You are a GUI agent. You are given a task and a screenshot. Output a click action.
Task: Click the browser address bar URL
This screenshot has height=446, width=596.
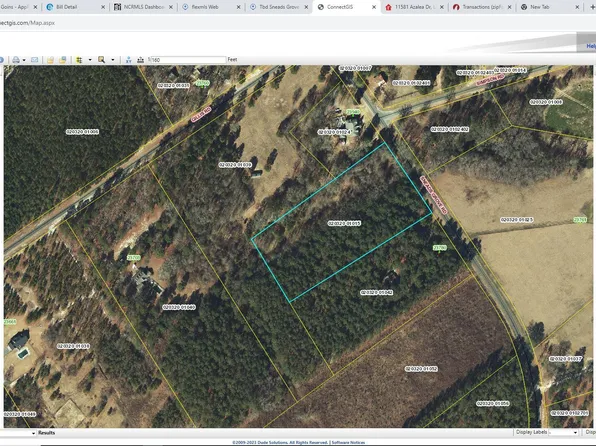point(27,23)
